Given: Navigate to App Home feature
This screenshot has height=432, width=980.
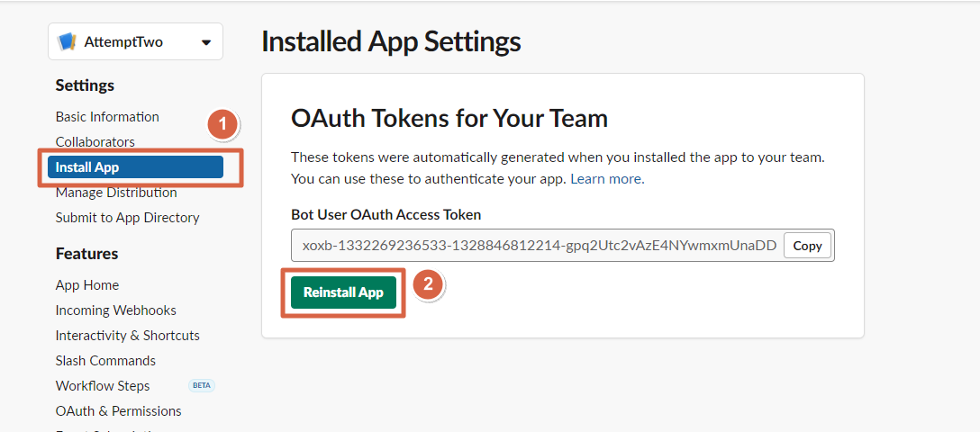Looking at the screenshot, I should [87, 285].
